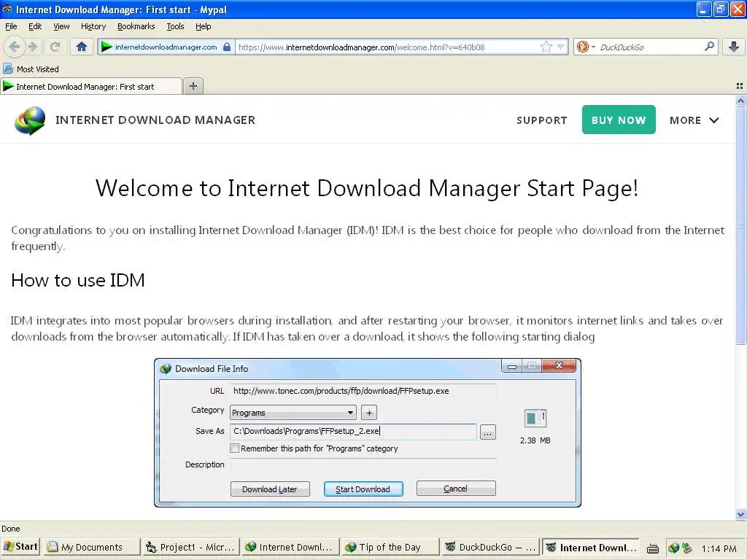Select the Internet Download Manager: First start tab
Viewport: 747px width, 560px height.
pos(91,86)
